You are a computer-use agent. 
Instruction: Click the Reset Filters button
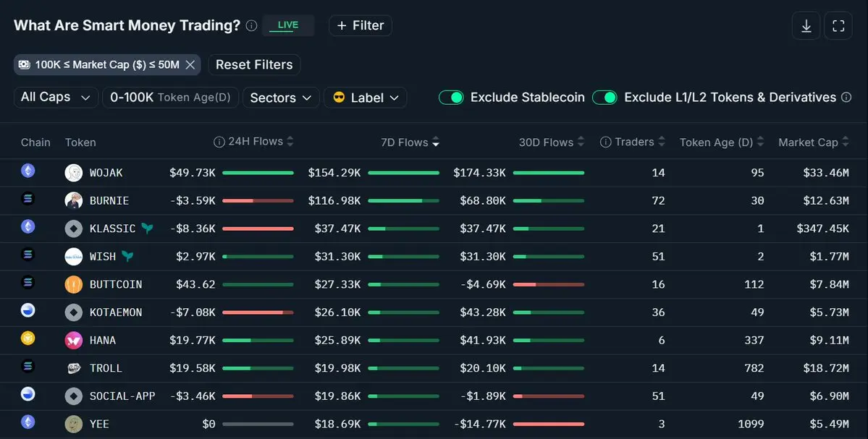point(254,64)
